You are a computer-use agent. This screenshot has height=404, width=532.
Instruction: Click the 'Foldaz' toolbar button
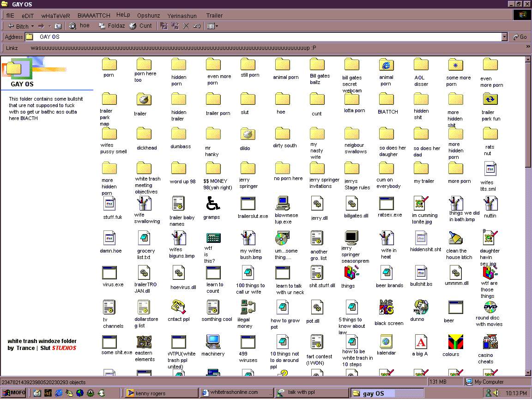tap(112, 26)
